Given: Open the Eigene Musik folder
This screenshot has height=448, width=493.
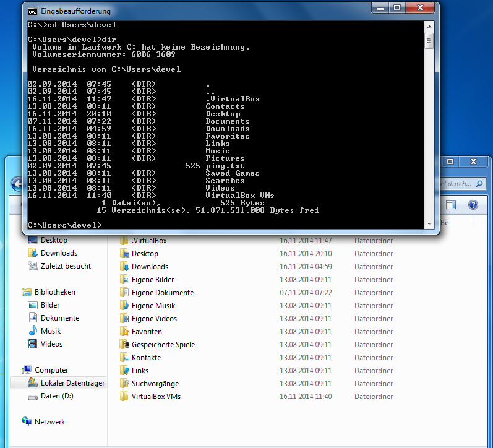Looking at the screenshot, I should point(153,306).
